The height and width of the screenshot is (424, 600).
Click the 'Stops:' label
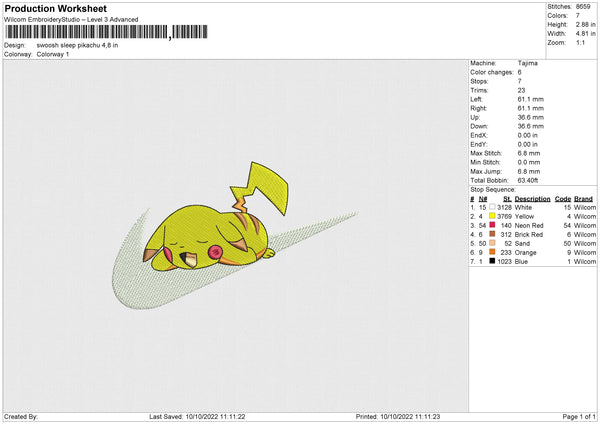click(479, 81)
